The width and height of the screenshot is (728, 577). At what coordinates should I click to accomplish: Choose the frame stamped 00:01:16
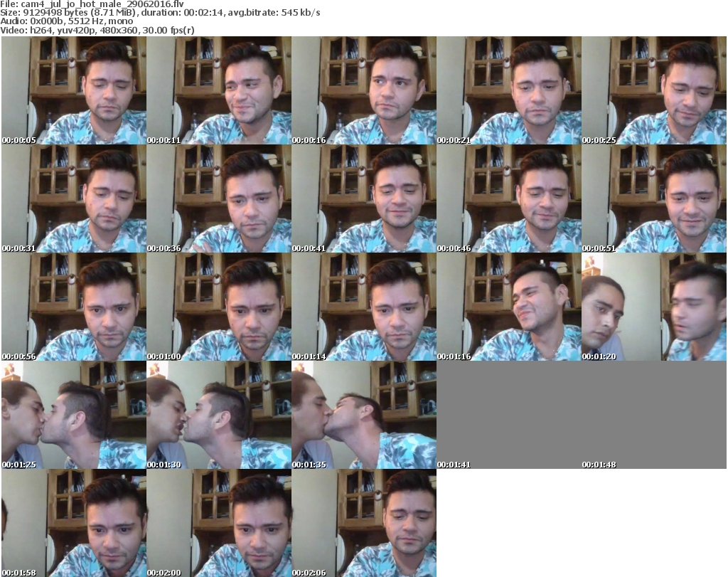(x=509, y=307)
